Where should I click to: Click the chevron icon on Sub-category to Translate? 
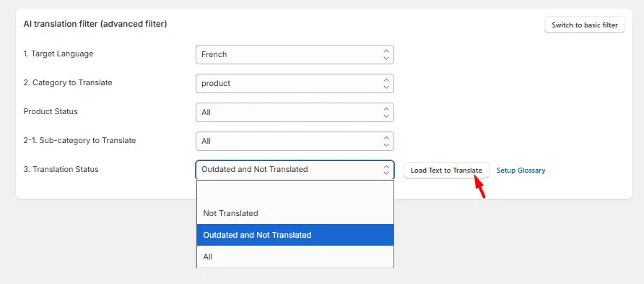pyautogui.click(x=386, y=141)
